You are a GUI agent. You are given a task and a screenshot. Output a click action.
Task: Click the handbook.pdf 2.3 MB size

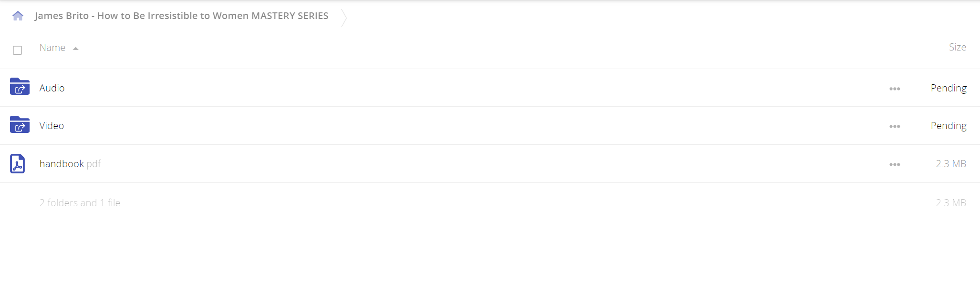click(x=951, y=164)
